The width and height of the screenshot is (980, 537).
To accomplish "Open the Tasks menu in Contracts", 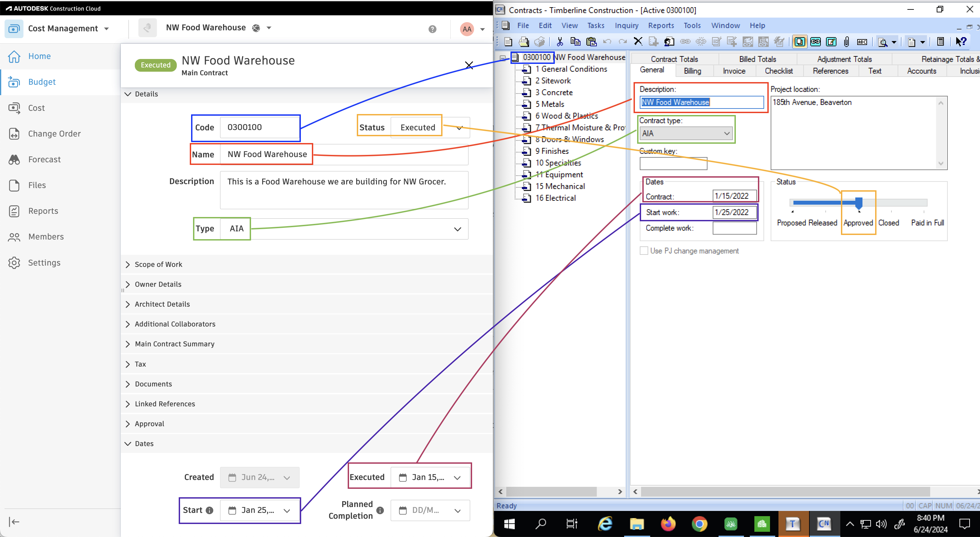I will click(595, 25).
